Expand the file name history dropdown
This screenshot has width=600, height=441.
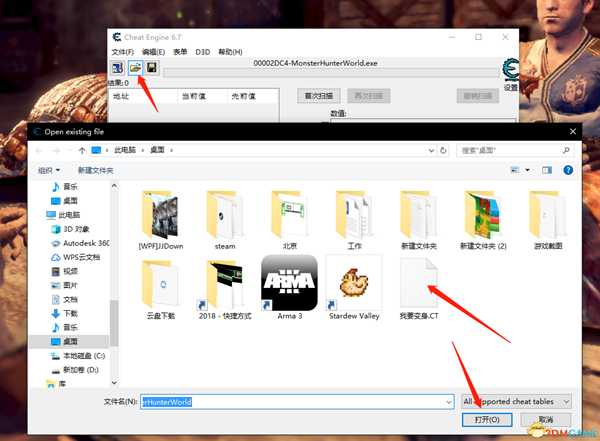[448, 401]
